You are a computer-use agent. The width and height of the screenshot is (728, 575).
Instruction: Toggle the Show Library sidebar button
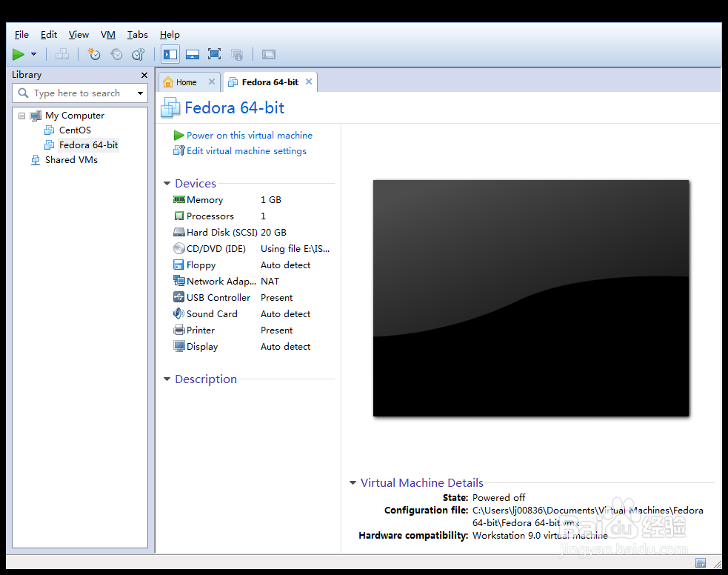170,54
